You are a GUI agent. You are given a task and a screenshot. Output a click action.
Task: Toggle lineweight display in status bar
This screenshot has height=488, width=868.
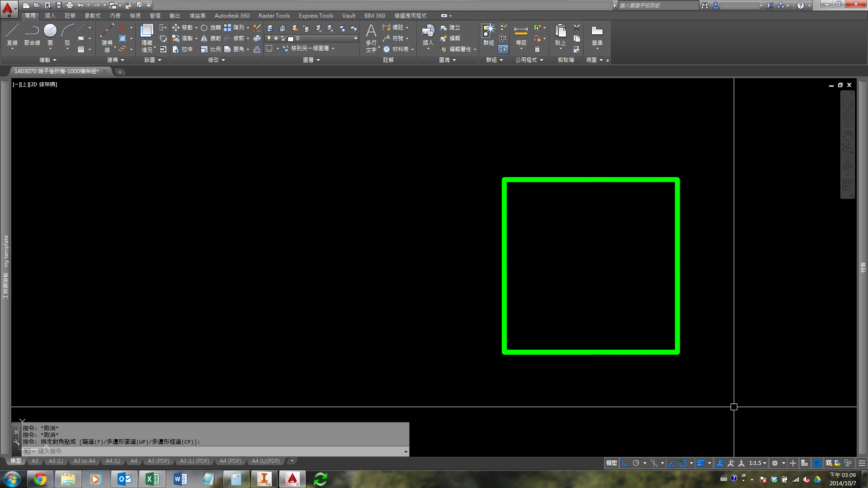(x=701, y=463)
